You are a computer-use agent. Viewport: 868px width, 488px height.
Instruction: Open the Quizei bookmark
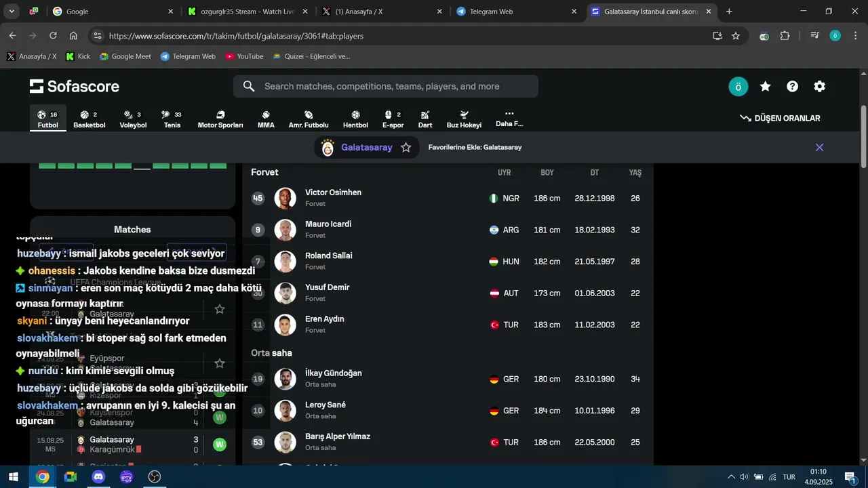coord(311,56)
